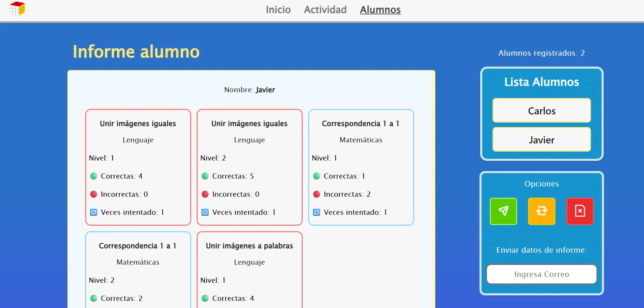
Task: Click the Nombre: Javier label
Action: click(249, 90)
